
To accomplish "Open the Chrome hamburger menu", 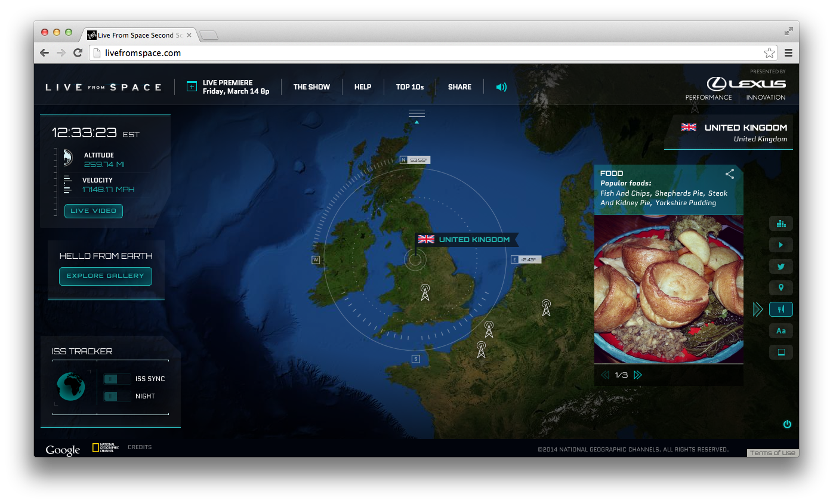I will [x=788, y=53].
